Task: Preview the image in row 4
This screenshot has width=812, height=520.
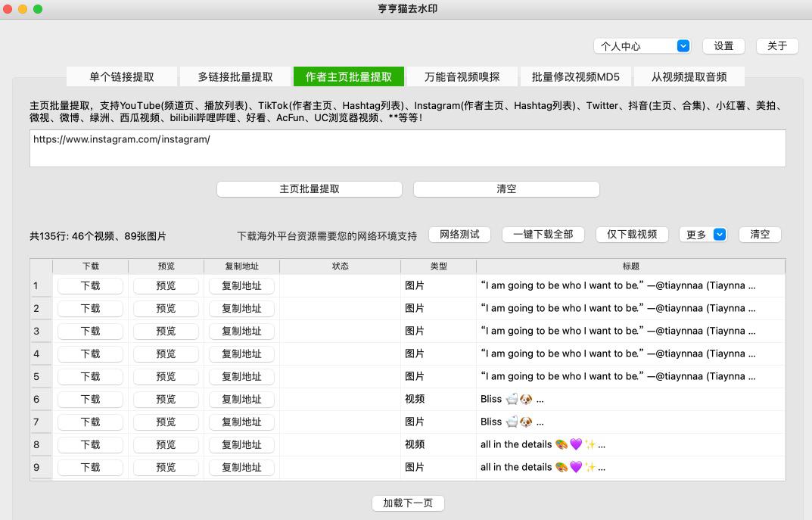Action: [x=166, y=354]
